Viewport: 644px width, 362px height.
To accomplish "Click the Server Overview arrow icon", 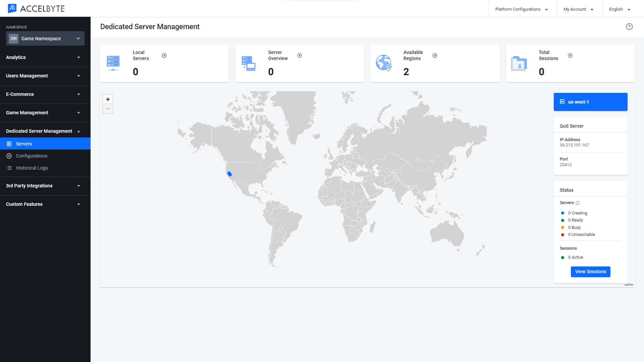I will [x=300, y=56].
